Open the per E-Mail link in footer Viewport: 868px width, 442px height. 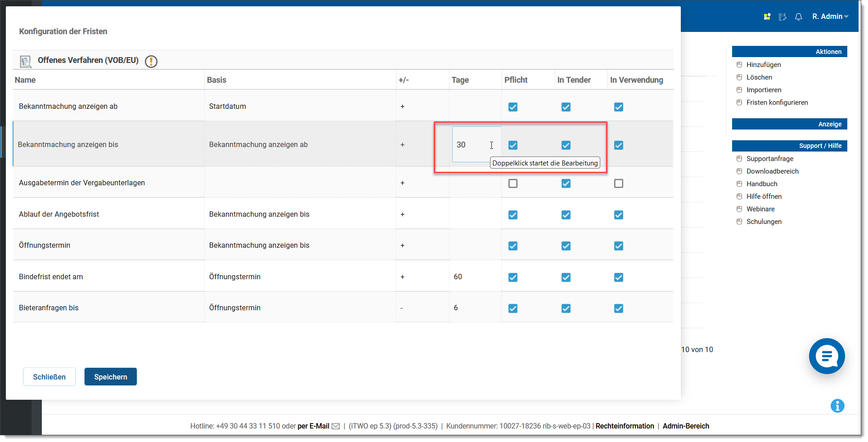313,426
